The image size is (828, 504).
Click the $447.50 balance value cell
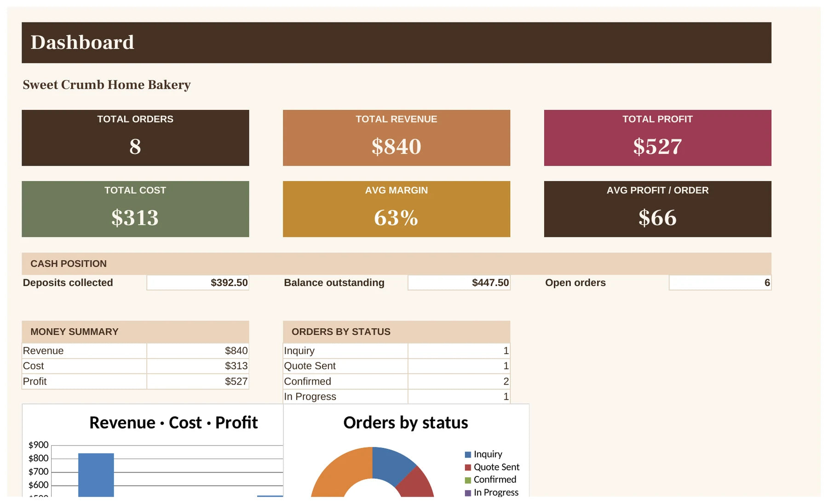coord(459,282)
